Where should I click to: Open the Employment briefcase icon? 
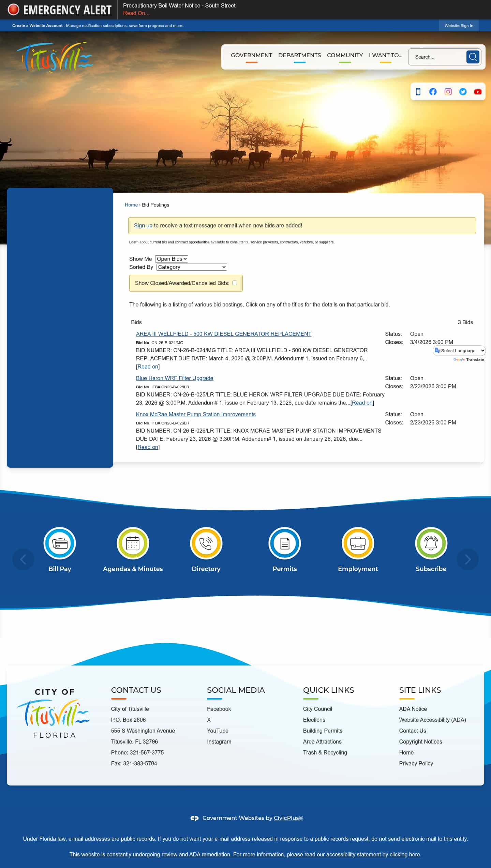(x=358, y=543)
